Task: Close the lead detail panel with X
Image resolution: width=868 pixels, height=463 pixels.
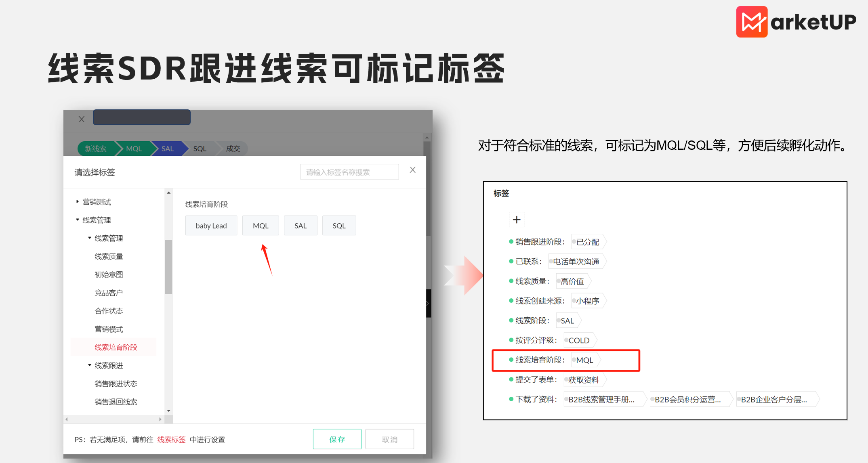Action: click(x=82, y=119)
